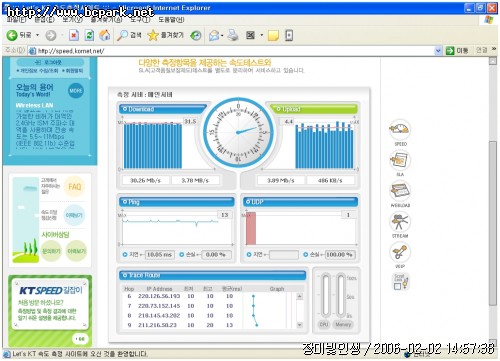500x361 pixels.
Task: Expand the links bar chevron (»)
Action: click(x=494, y=49)
